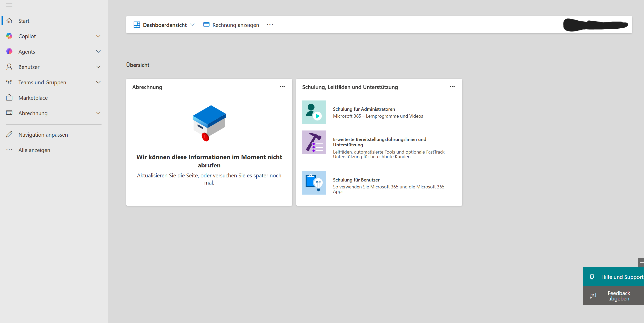Click the Rechnung anzeigen card icon
Screen dimensions: 644x323
click(x=206, y=25)
